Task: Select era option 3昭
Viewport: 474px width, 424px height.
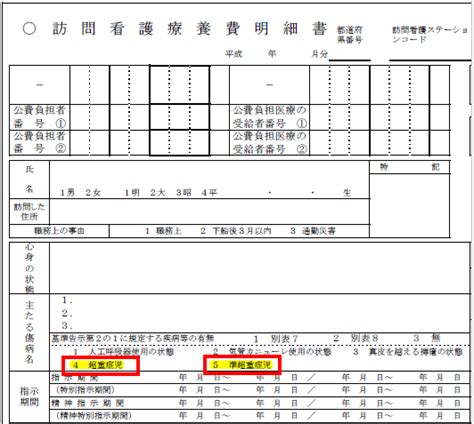Action: (x=184, y=193)
